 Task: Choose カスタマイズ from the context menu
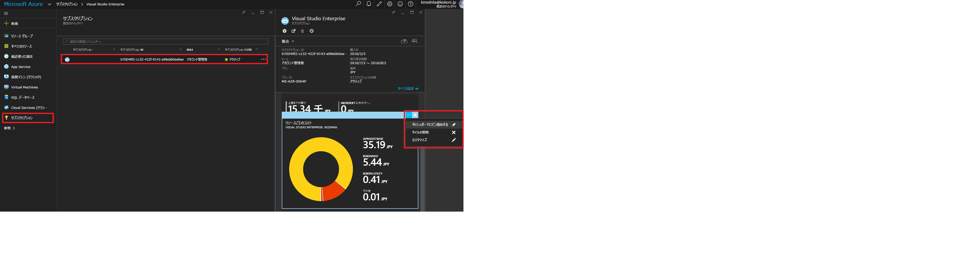[434, 140]
